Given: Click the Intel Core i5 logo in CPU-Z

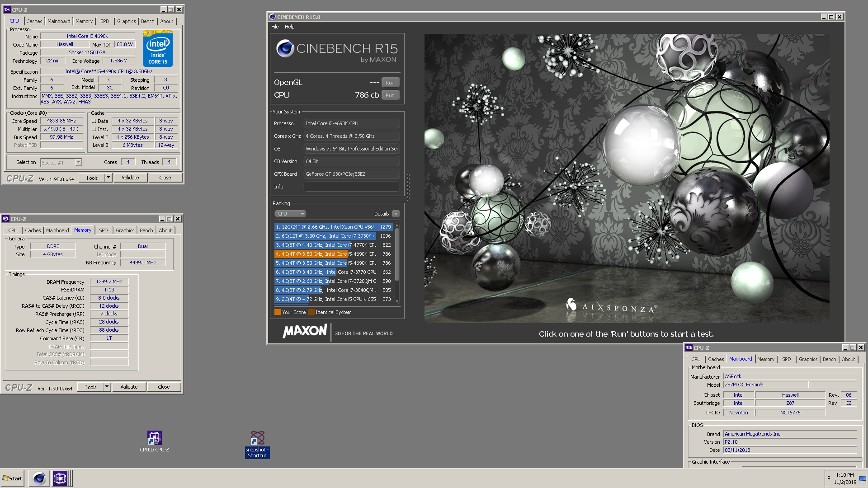Looking at the screenshot, I should (158, 48).
